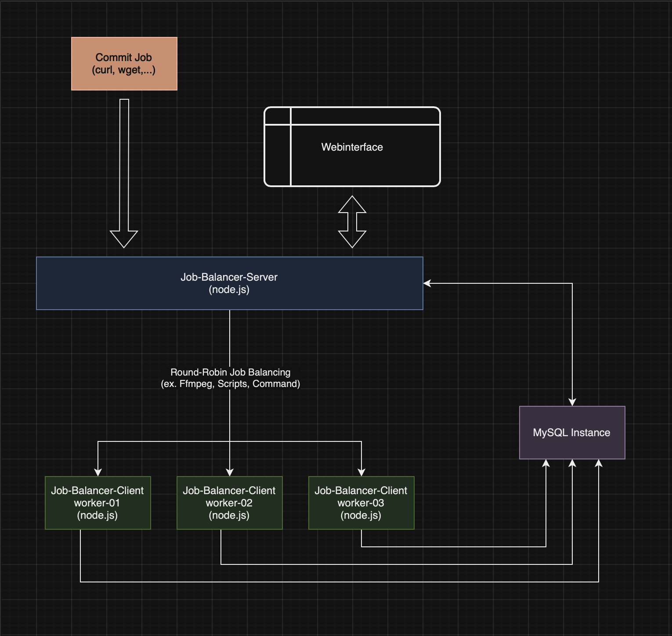Image resolution: width=672 pixels, height=636 pixels.
Task: Click the worker-03 client box
Action: 361,503
